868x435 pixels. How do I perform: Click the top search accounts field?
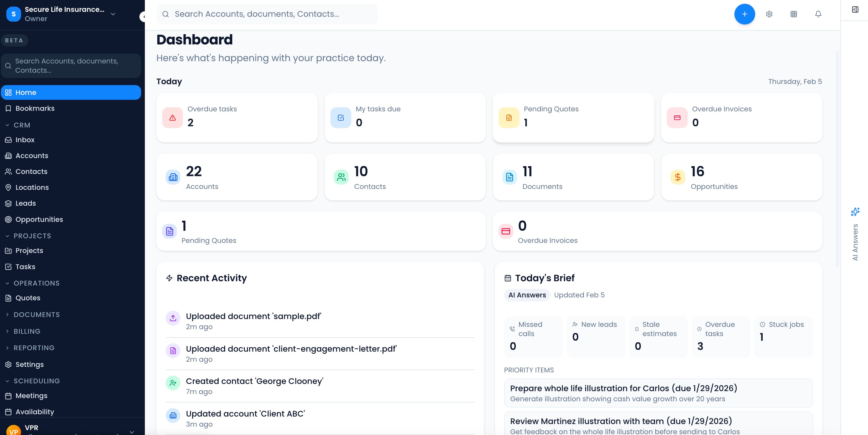[267, 14]
